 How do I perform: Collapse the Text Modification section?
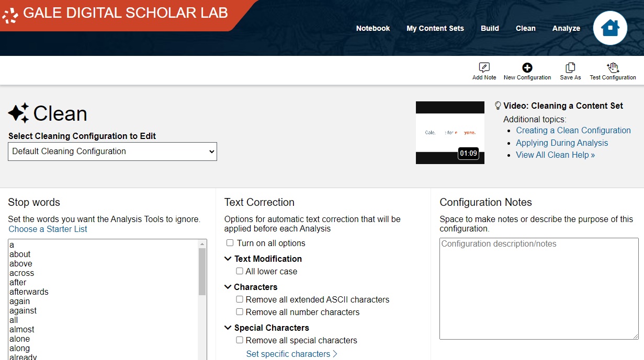pos(228,259)
